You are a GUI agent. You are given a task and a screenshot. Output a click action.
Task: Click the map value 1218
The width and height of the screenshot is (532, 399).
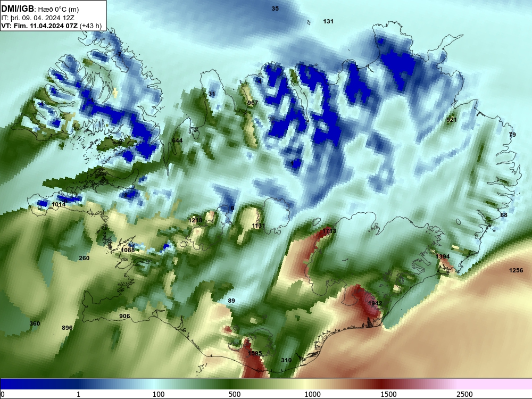pos(195,220)
